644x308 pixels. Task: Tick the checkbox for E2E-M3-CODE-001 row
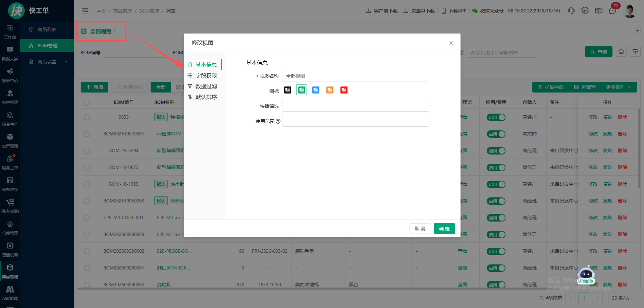click(x=87, y=218)
